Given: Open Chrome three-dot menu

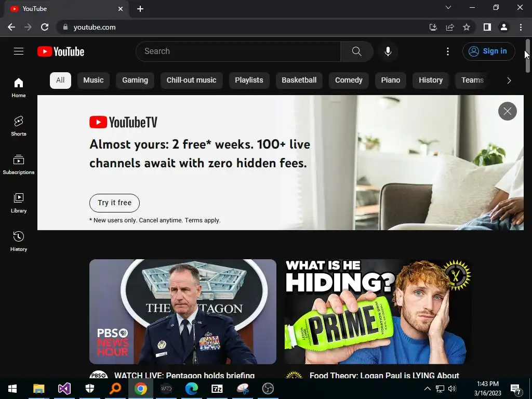Looking at the screenshot, I should (x=521, y=27).
